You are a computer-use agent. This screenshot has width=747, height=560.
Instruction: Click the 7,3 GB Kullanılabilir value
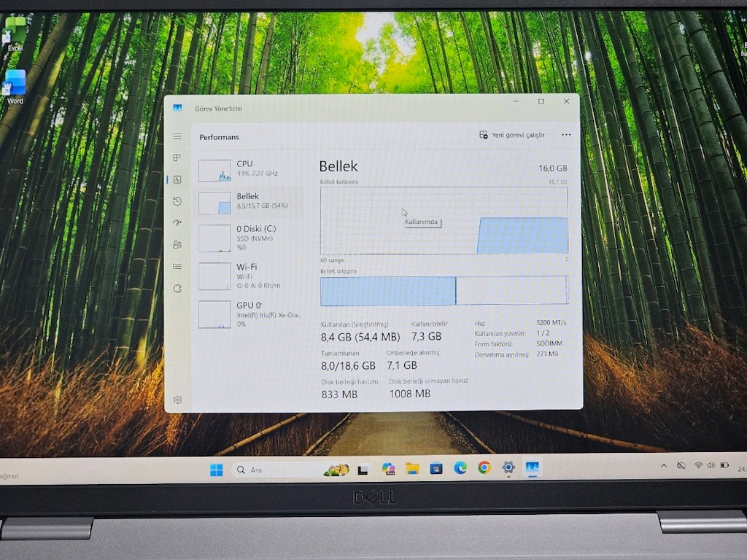pos(426,336)
